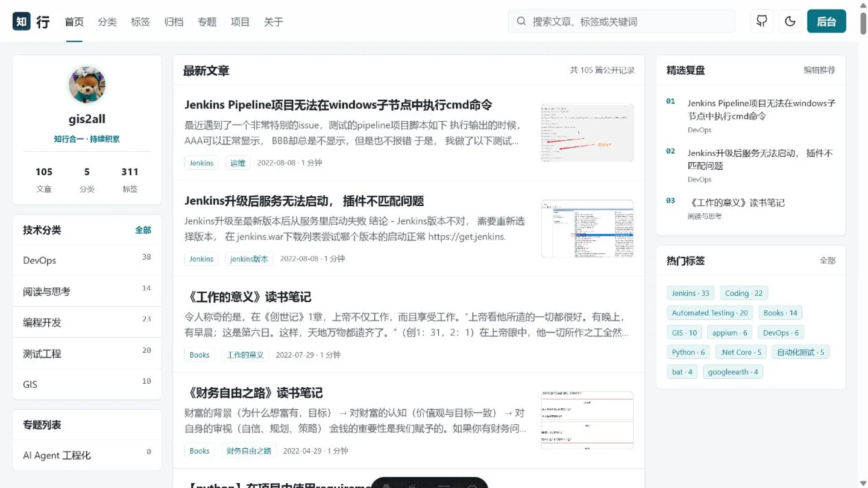Click the gis2all bear avatar
868x488 pixels.
[87, 85]
